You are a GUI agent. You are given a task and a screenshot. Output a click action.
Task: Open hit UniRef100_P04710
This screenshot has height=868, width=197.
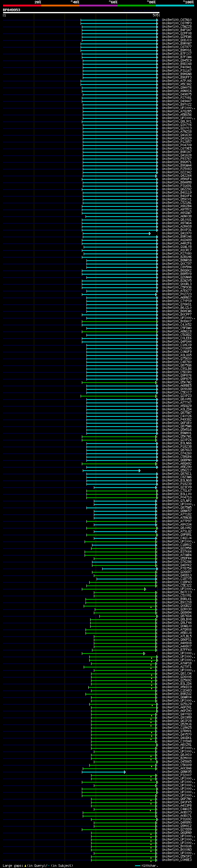coord(176,497)
